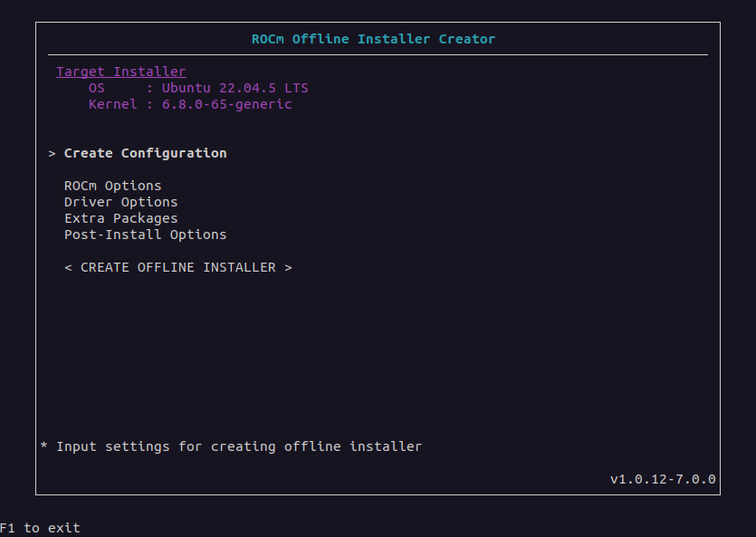Click the underlined Target Installer heading
Image resolution: width=756 pixels, height=537 pixels.
121,72
